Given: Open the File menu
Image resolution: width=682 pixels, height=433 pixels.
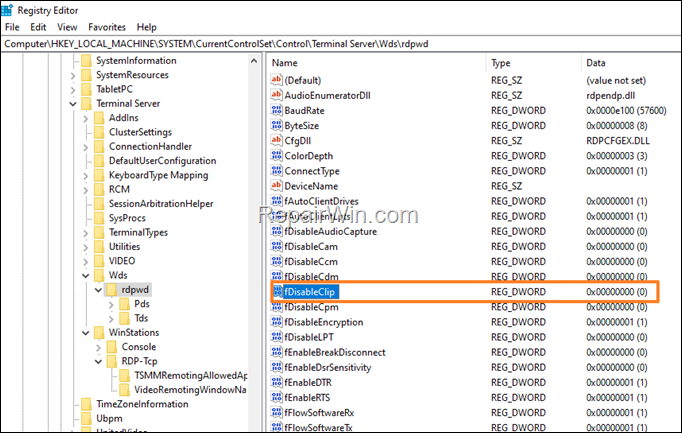Looking at the screenshot, I should tap(12, 27).
